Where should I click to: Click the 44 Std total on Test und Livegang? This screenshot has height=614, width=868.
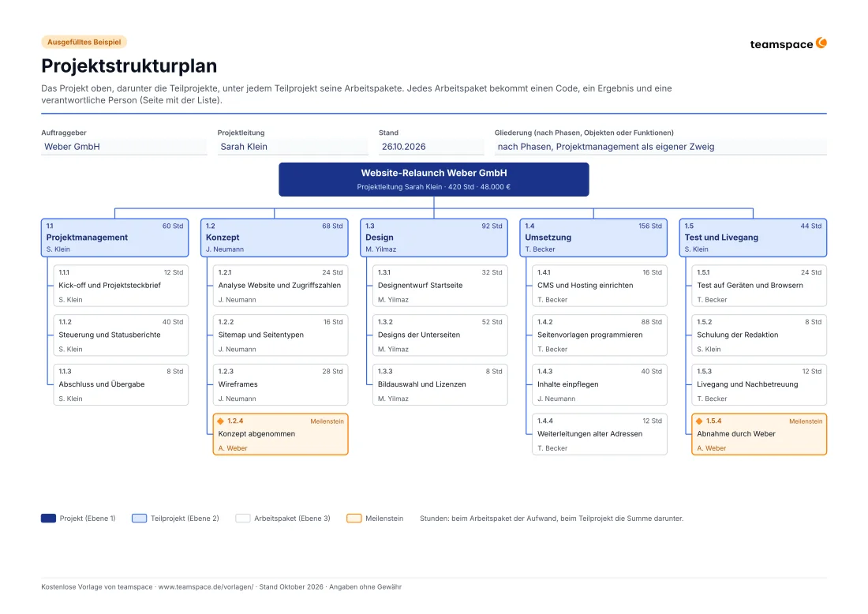pyautogui.click(x=811, y=226)
